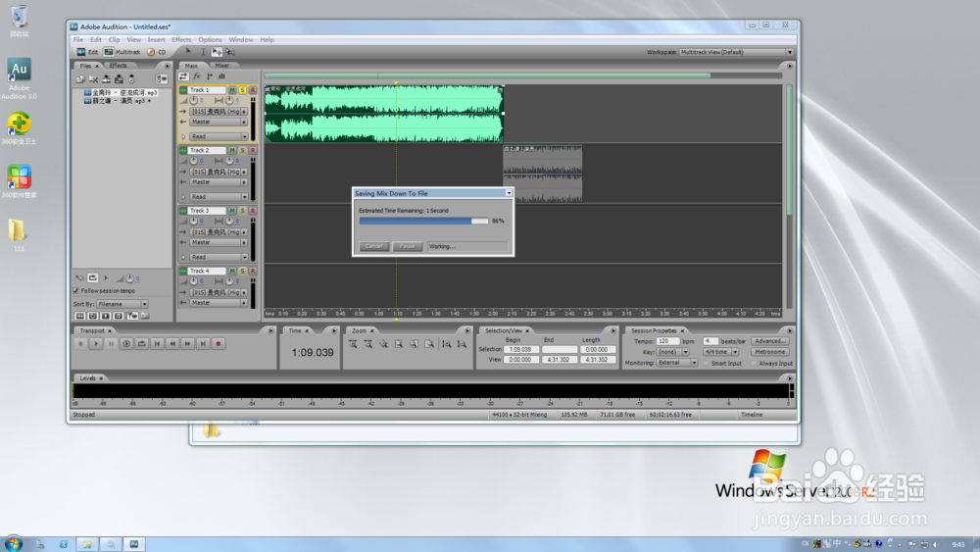Click the Track 1 volume knob
Screen dimensions: 980x552
[194, 100]
